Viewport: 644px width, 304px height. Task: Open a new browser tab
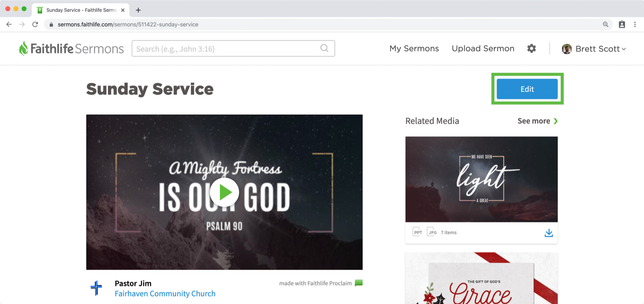pyautogui.click(x=138, y=10)
